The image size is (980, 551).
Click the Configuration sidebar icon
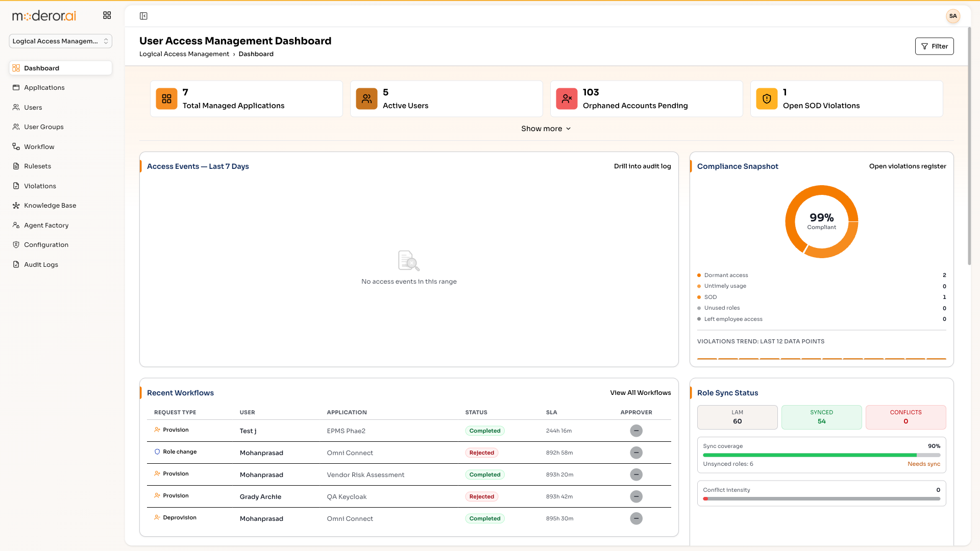point(16,245)
